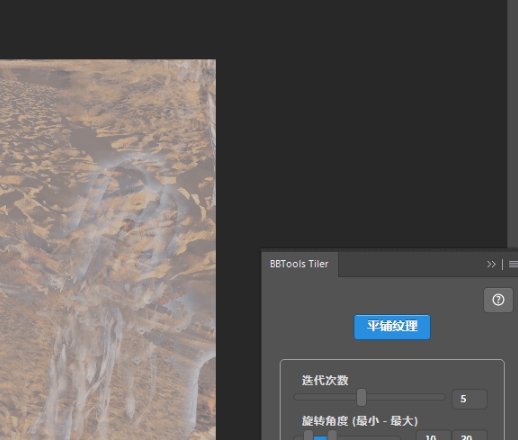Viewport: 518px width, 440px height.
Task: Click the 迭代次数 slider handle
Action: point(361,397)
